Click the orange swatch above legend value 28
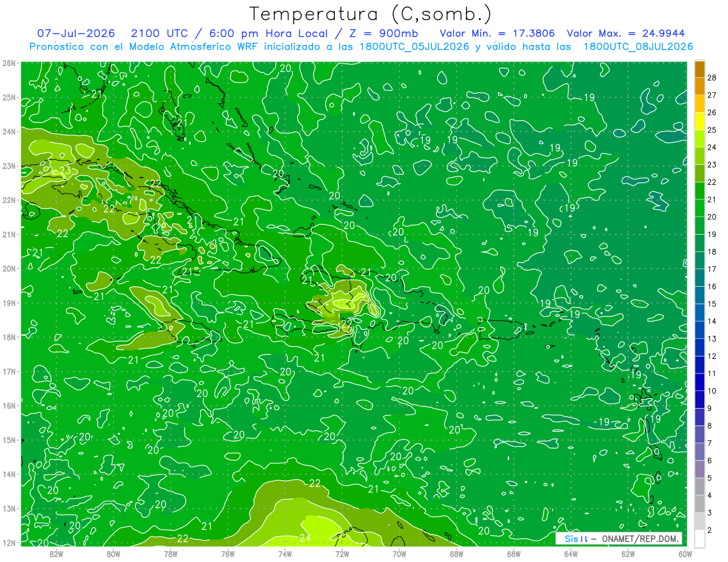Screen dimensions: 728x562 699,69
